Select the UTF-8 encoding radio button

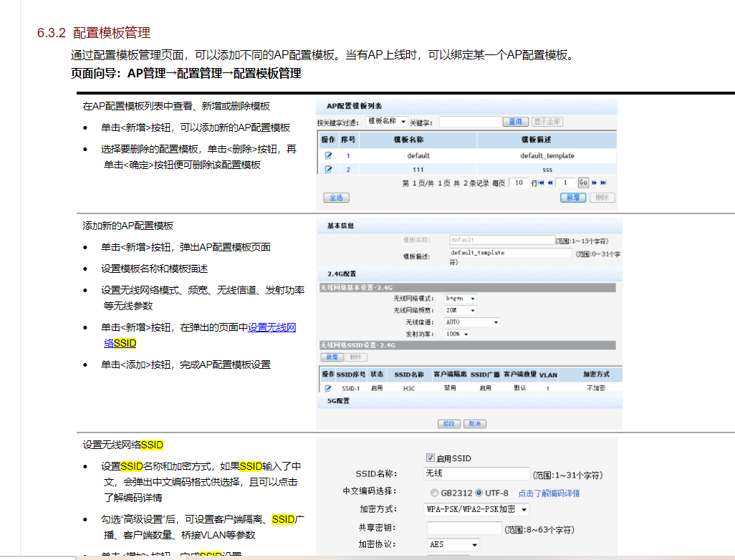[479, 493]
